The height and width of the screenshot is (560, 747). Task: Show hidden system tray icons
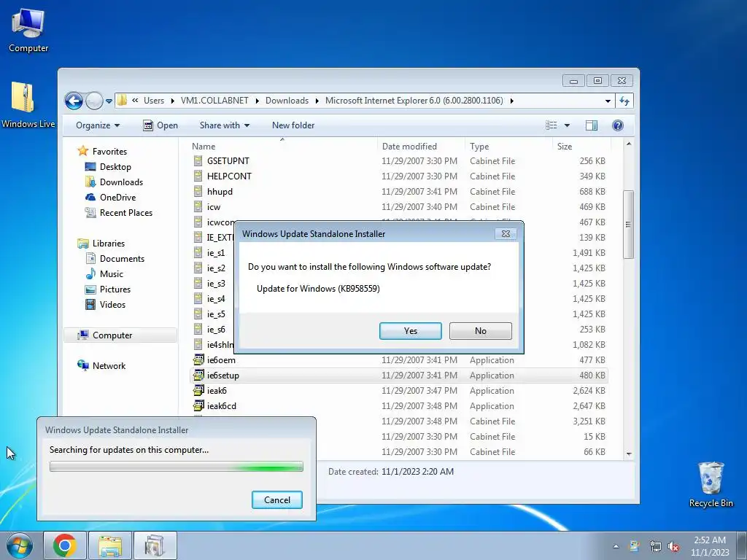[616, 547]
